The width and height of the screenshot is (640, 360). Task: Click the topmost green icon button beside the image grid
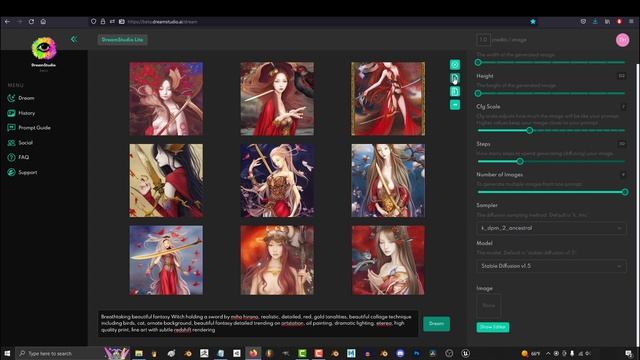[455, 64]
